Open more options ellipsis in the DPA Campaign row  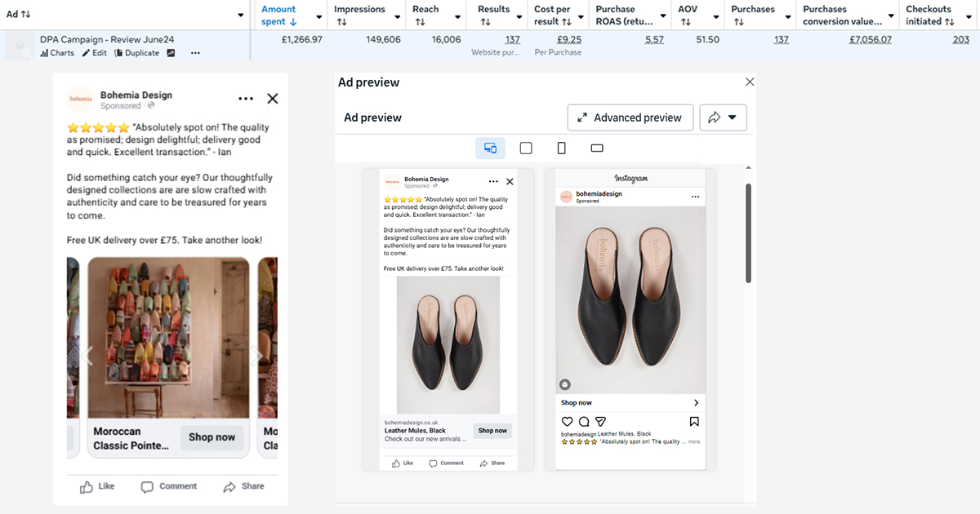click(x=195, y=53)
